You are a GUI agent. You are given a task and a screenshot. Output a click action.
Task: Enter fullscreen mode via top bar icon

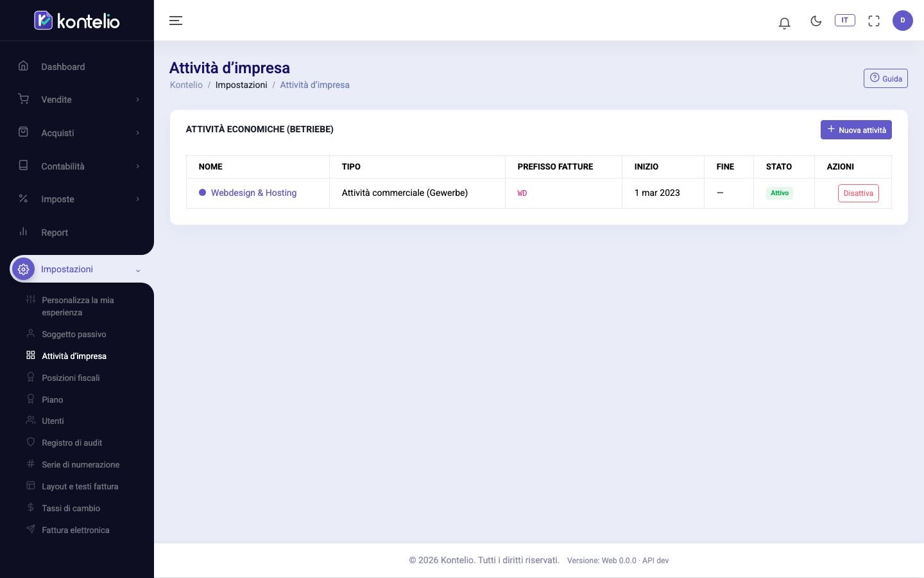coord(874,21)
